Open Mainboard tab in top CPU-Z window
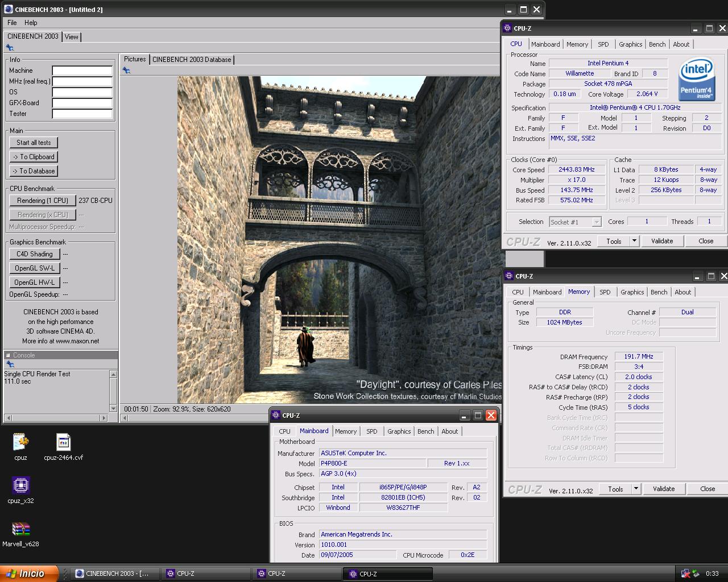728x582 pixels. coord(545,44)
